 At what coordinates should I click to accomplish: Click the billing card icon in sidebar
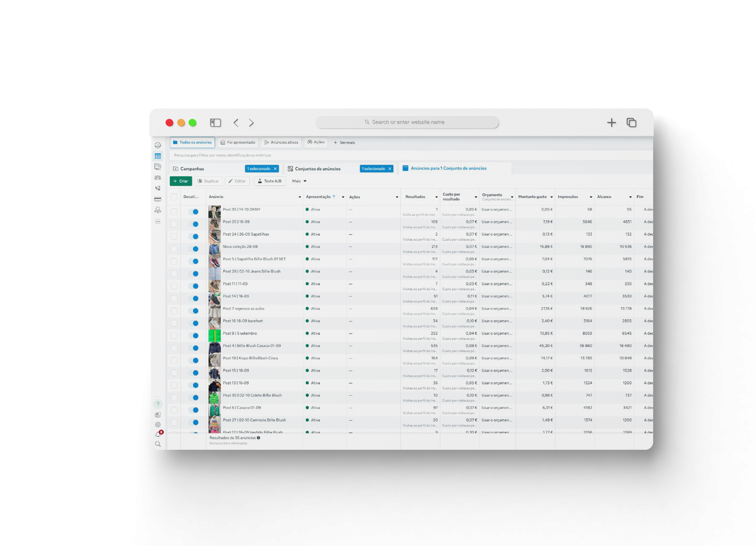click(158, 199)
